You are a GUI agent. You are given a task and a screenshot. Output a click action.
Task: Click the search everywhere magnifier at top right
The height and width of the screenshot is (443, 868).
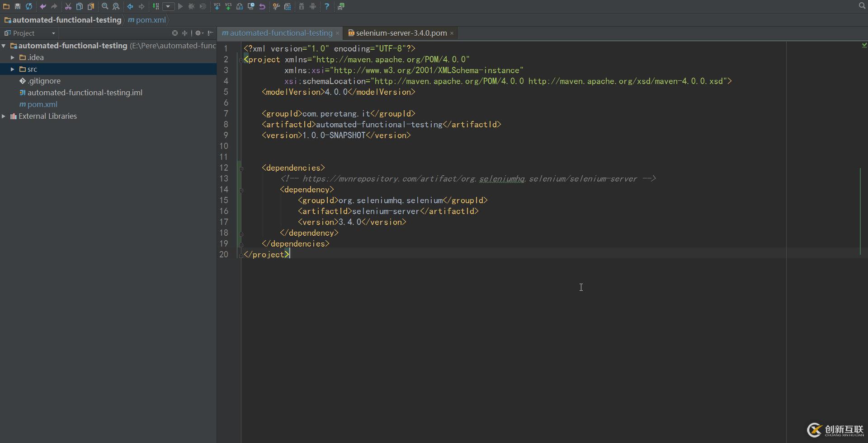point(862,6)
